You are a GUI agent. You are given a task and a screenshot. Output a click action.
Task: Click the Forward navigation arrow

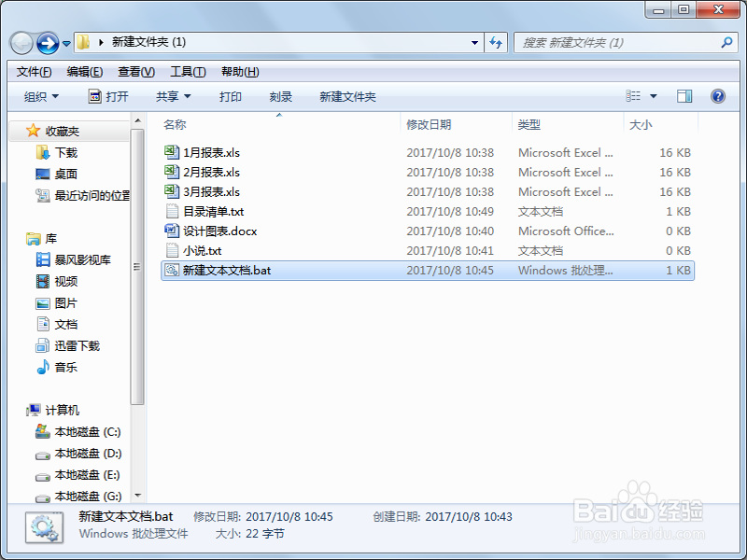point(49,43)
